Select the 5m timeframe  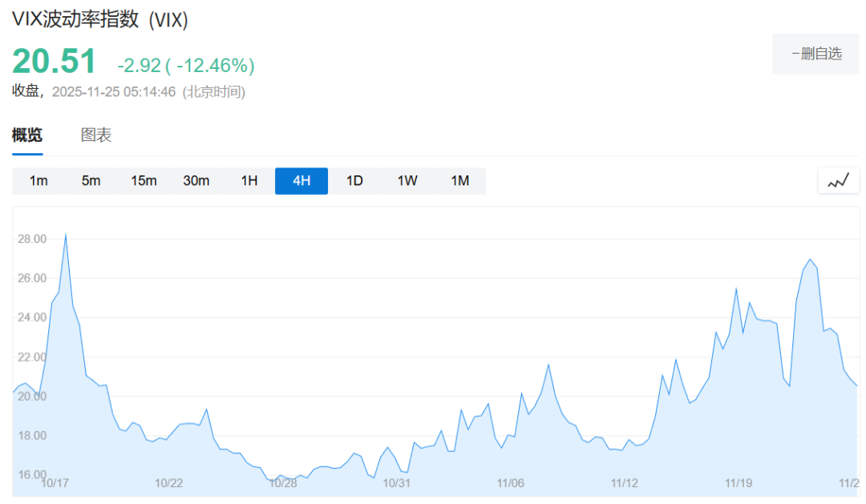click(91, 181)
